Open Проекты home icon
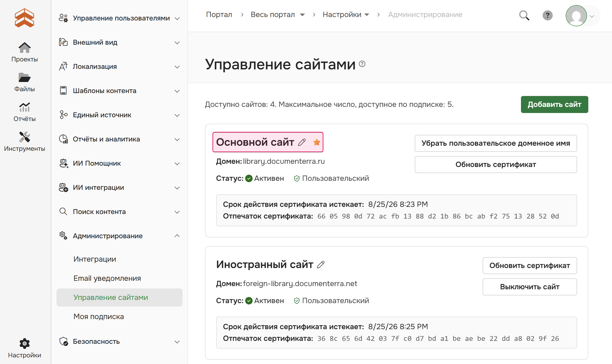The image size is (612, 364). 24,48
